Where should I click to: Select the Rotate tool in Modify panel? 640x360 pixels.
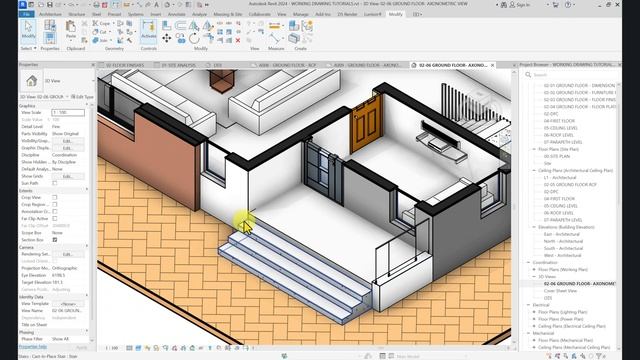point(194,38)
